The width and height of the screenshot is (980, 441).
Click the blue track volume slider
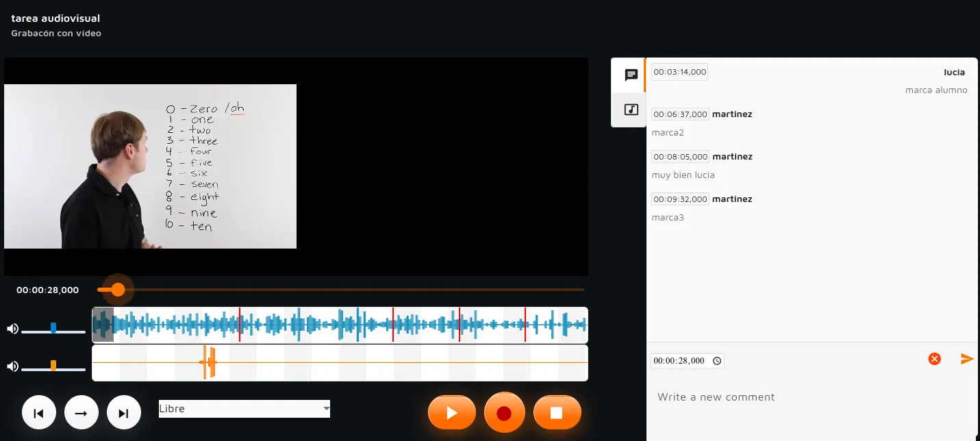click(x=53, y=329)
